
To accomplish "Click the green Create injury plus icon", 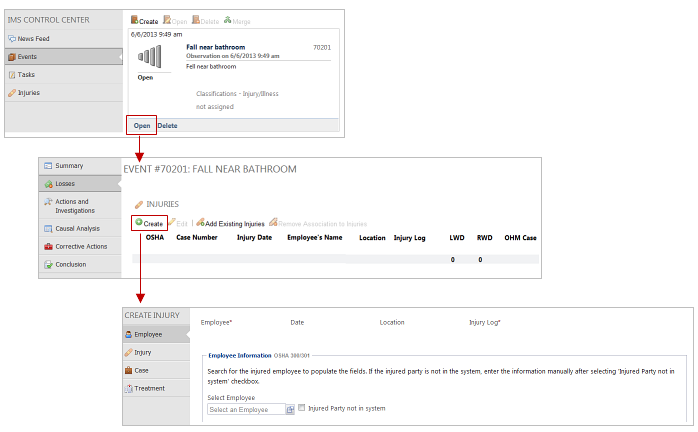I will [138, 223].
